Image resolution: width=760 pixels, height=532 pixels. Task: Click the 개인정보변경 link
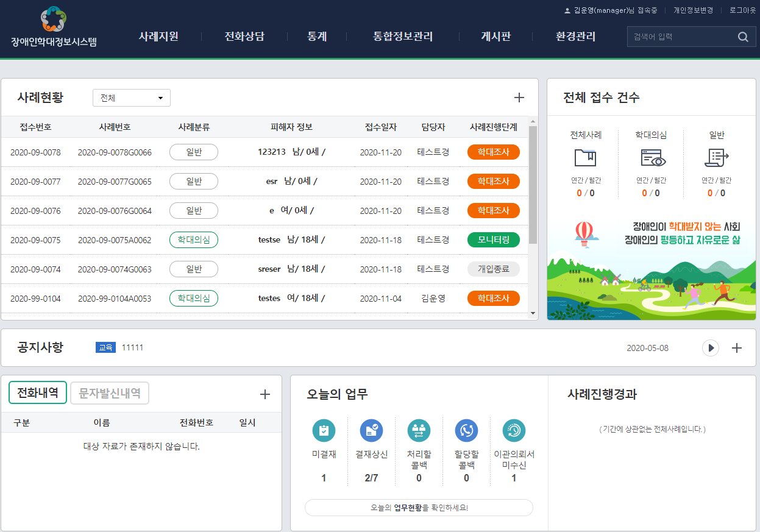(693, 10)
